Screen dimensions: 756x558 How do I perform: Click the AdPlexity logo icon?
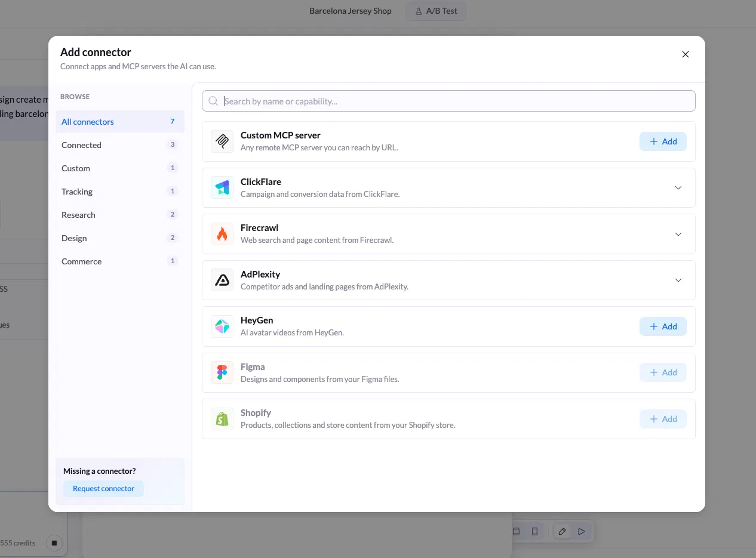pyautogui.click(x=222, y=280)
